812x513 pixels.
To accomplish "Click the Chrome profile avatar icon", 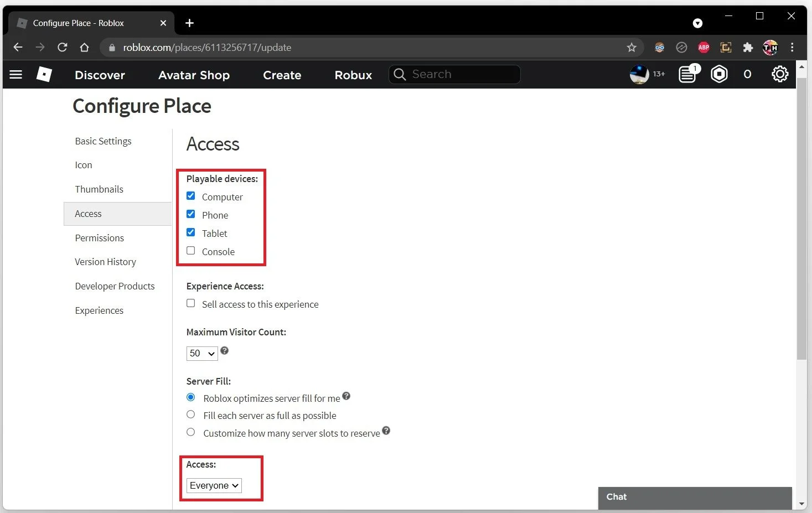I will [x=770, y=48].
